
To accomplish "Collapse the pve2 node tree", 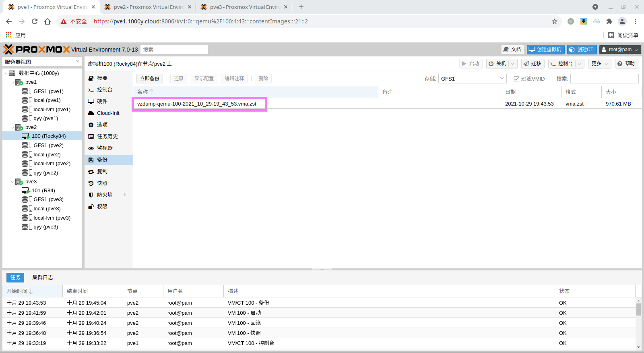I will pos(12,127).
